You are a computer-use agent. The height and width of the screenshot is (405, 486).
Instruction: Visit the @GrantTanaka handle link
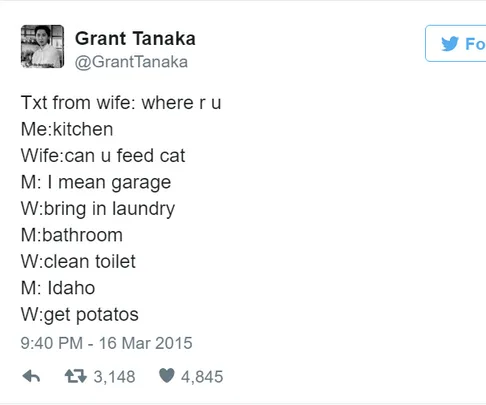pos(131,62)
